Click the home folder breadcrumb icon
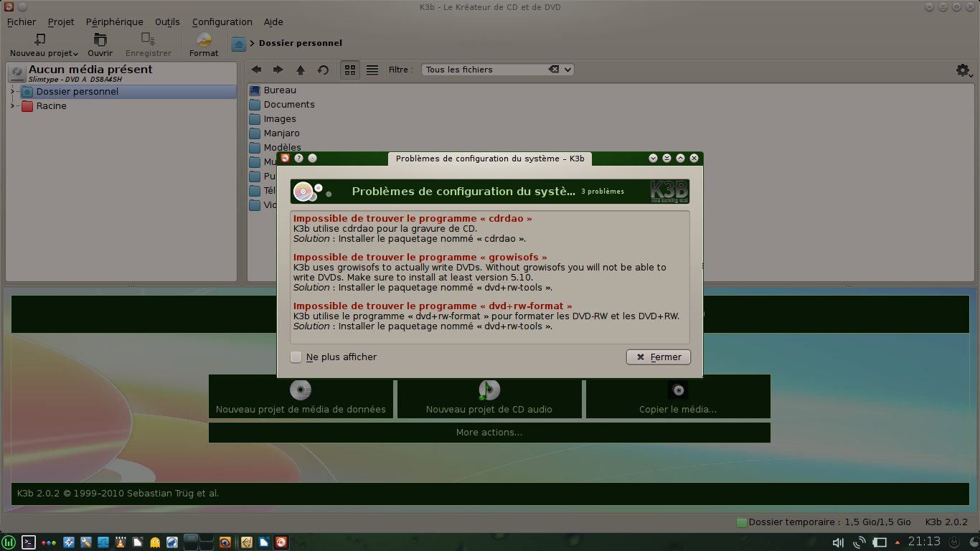 pos(239,44)
